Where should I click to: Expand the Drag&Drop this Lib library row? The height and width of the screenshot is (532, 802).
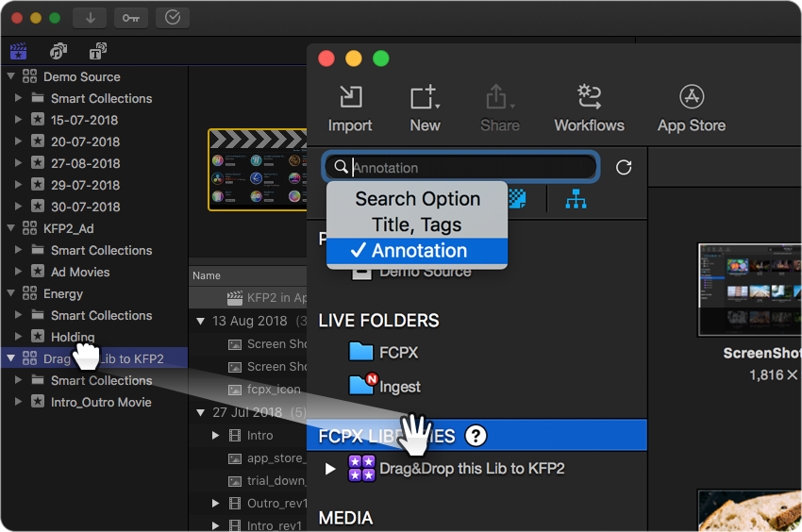click(x=330, y=469)
